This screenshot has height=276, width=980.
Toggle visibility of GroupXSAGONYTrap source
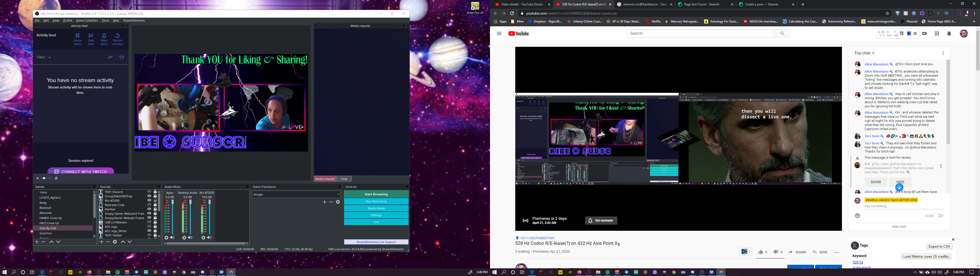pyautogui.click(x=149, y=196)
